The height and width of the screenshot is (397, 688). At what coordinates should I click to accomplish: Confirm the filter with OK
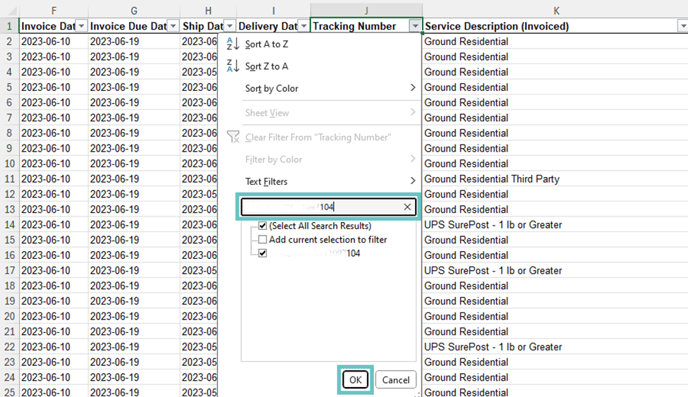pyautogui.click(x=355, y=380)
